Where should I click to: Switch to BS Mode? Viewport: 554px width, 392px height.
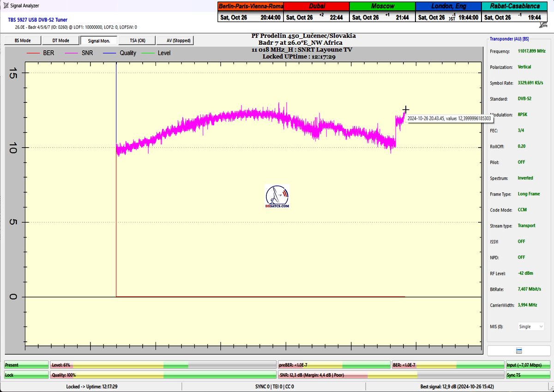pyautogui.click(x=23, y=41)
